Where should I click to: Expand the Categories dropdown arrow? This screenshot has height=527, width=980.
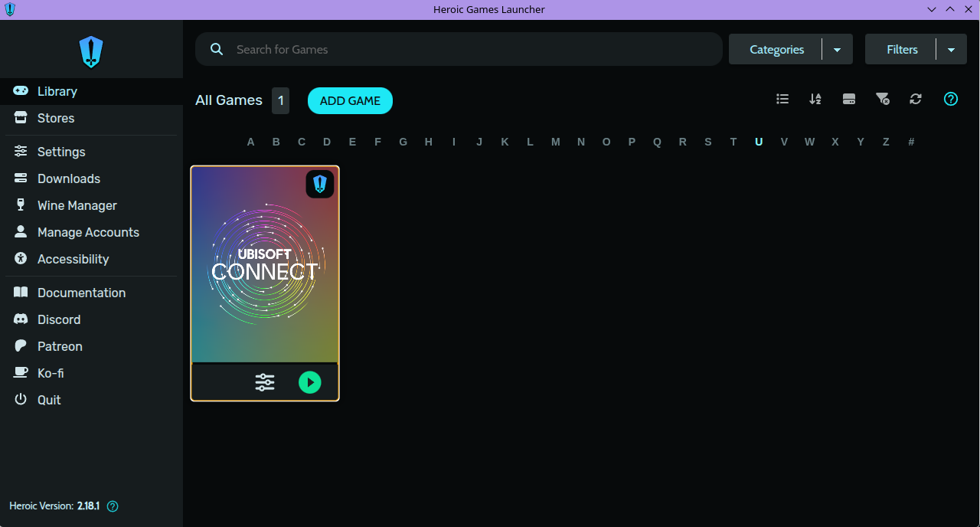pos(837,50)
